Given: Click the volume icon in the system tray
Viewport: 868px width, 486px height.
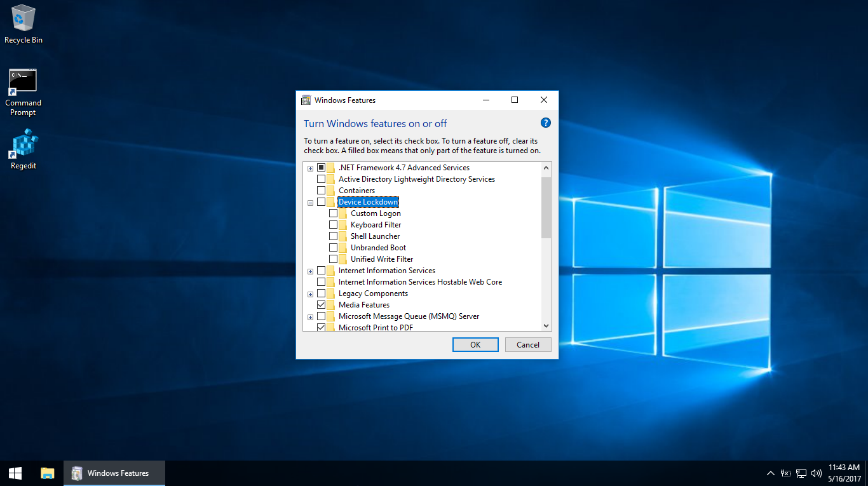Looking at the screenshot, I should pos(817,473).
